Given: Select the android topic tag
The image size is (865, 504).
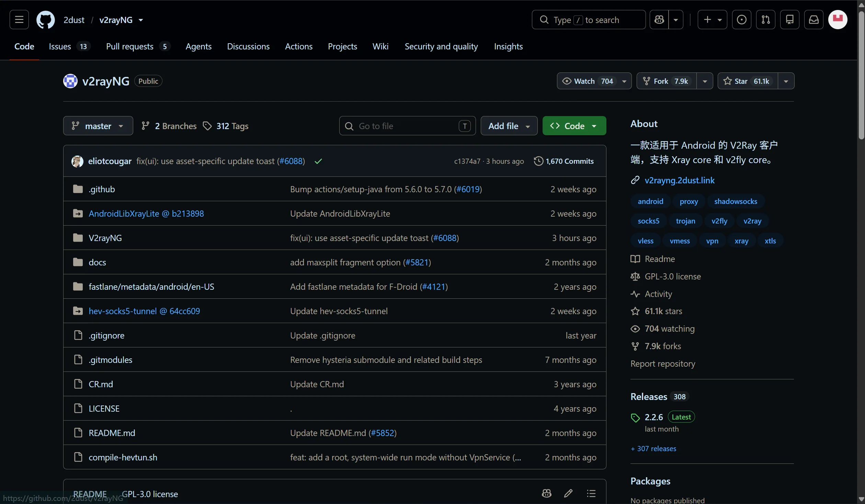Looking at the screenshot, I should 650,201.
